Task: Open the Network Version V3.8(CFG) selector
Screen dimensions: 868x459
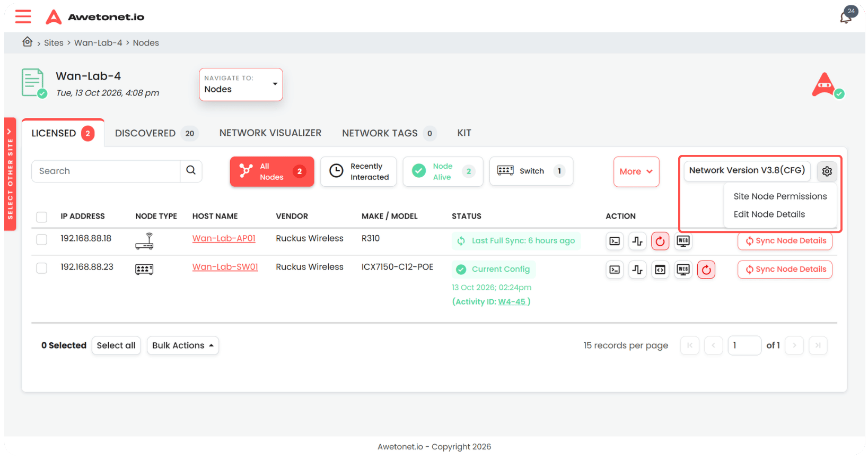Action: (x=747, y=171)
